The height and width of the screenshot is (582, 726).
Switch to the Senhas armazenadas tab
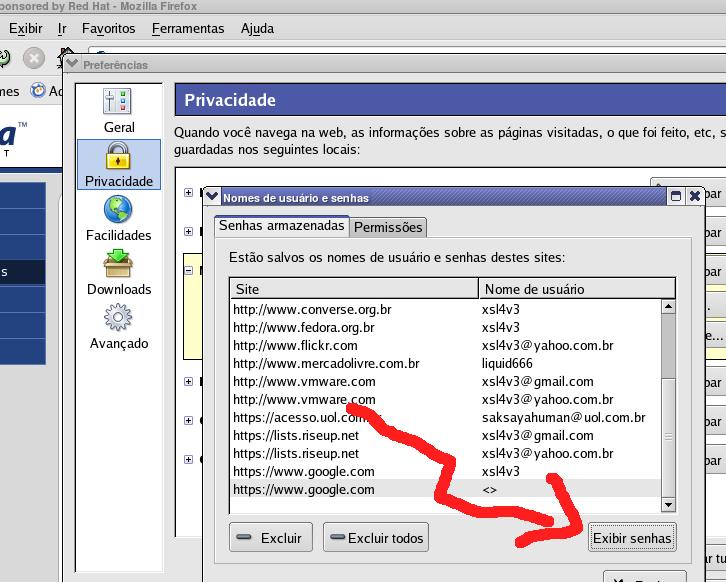coord(282,226)
